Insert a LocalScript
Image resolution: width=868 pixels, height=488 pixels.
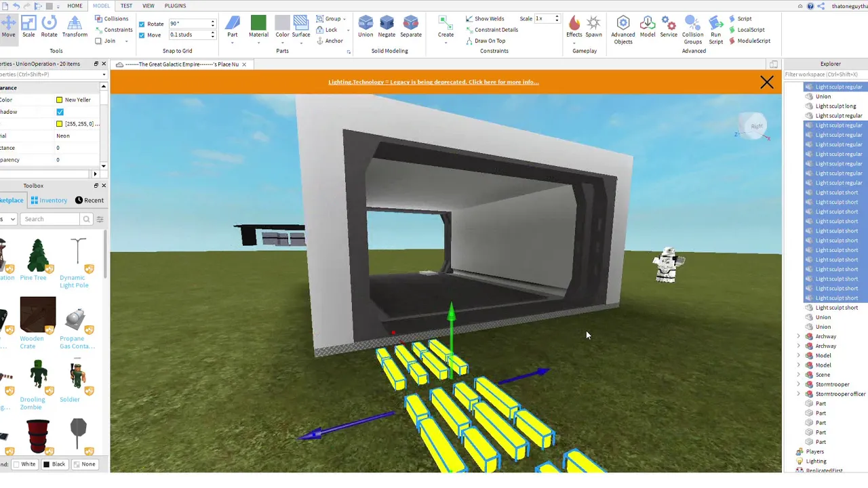(747, 30)
